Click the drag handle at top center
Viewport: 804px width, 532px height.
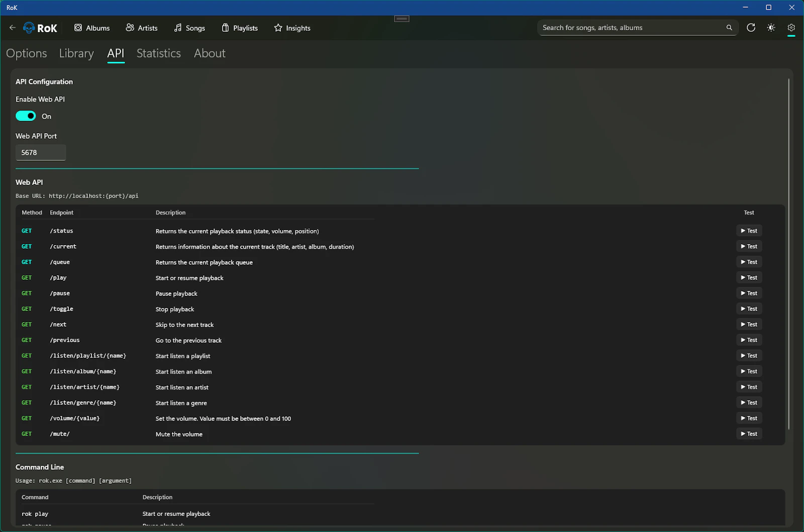[401, 19]
